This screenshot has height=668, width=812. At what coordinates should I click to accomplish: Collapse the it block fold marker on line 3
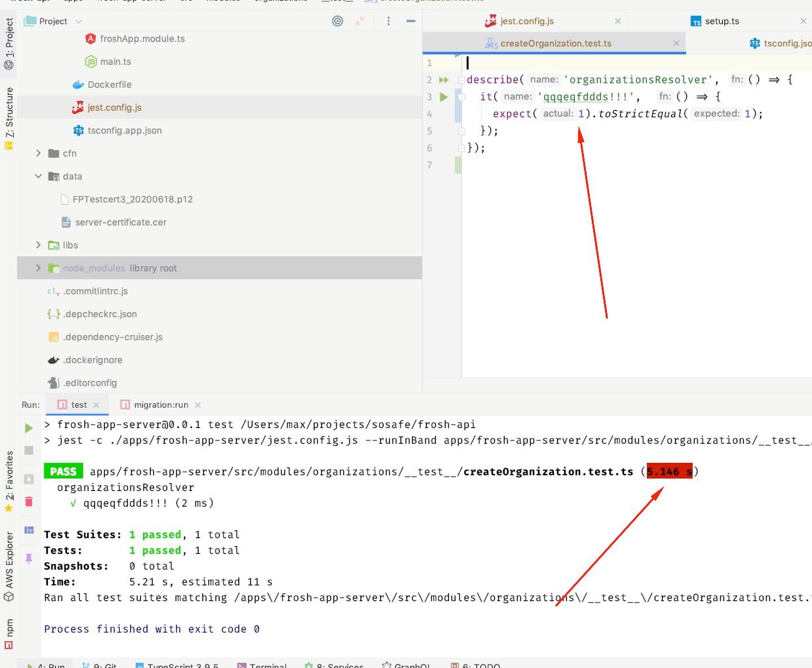[x=461, y=97]
